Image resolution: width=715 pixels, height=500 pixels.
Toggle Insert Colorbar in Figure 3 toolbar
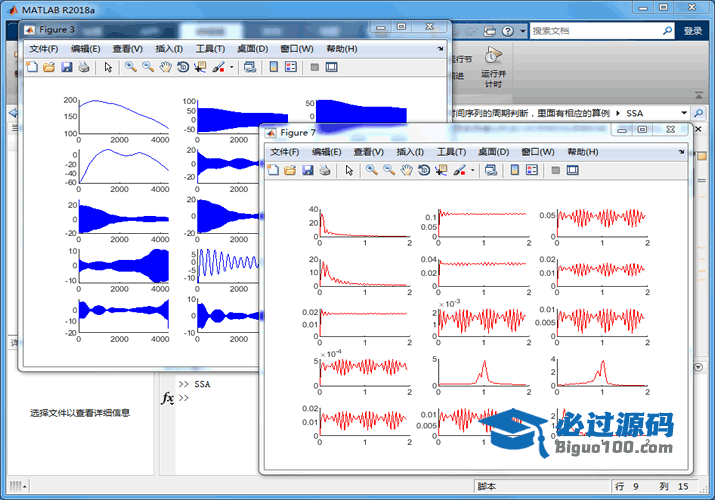[x=274, y=67]
